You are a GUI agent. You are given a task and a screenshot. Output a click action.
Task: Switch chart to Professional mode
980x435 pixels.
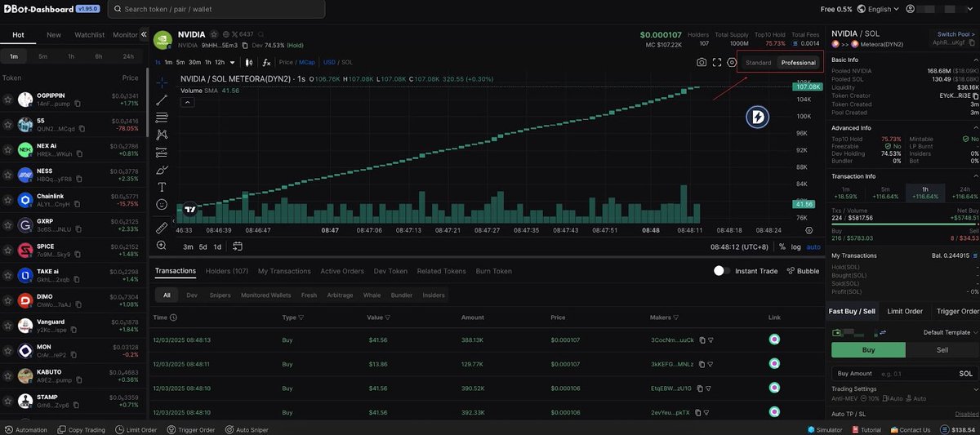pos(797,63)
